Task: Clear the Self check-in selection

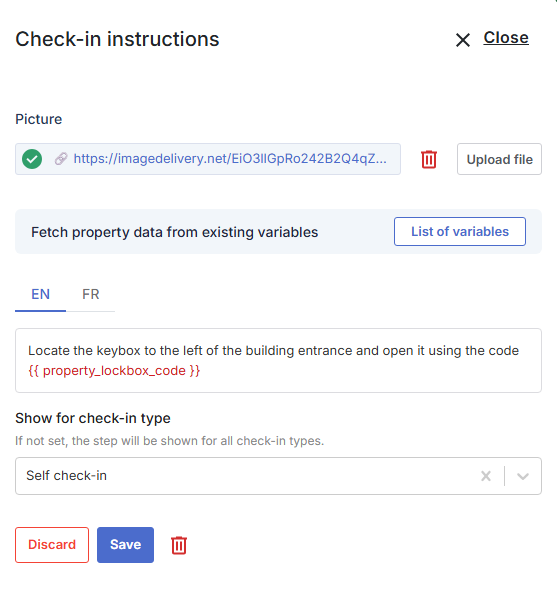Action: coord(486,476)
